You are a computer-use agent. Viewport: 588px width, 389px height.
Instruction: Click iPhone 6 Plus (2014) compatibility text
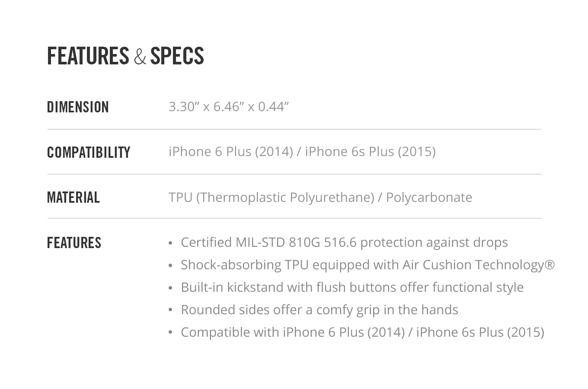(x=231, y=152)
